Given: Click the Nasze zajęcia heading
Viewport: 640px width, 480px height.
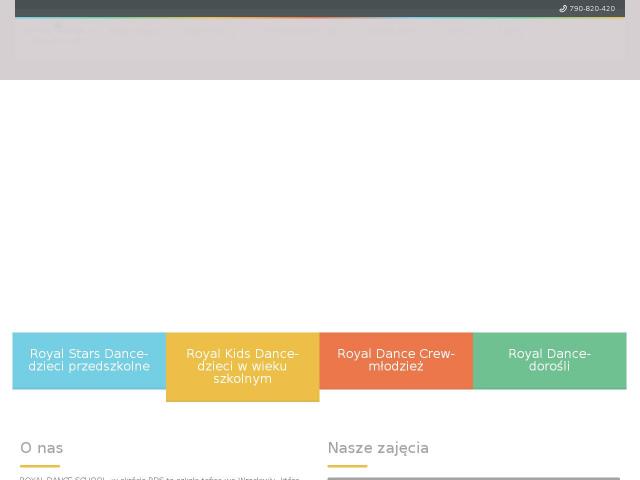Looking at the screenshot, I should (378, 448).
